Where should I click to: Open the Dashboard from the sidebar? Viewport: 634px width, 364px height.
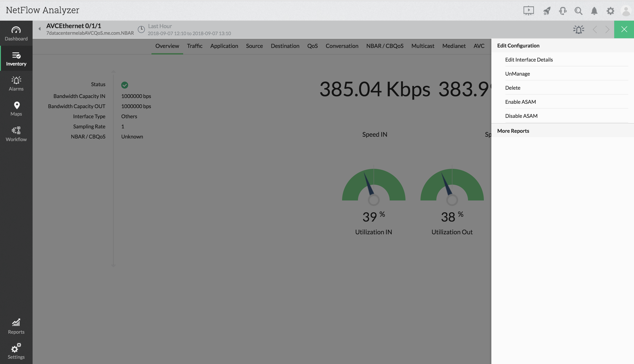[x=16, y=33]
